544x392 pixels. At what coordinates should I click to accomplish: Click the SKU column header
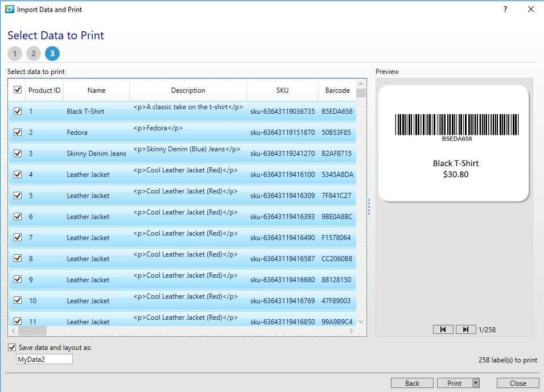coord(282,90)
